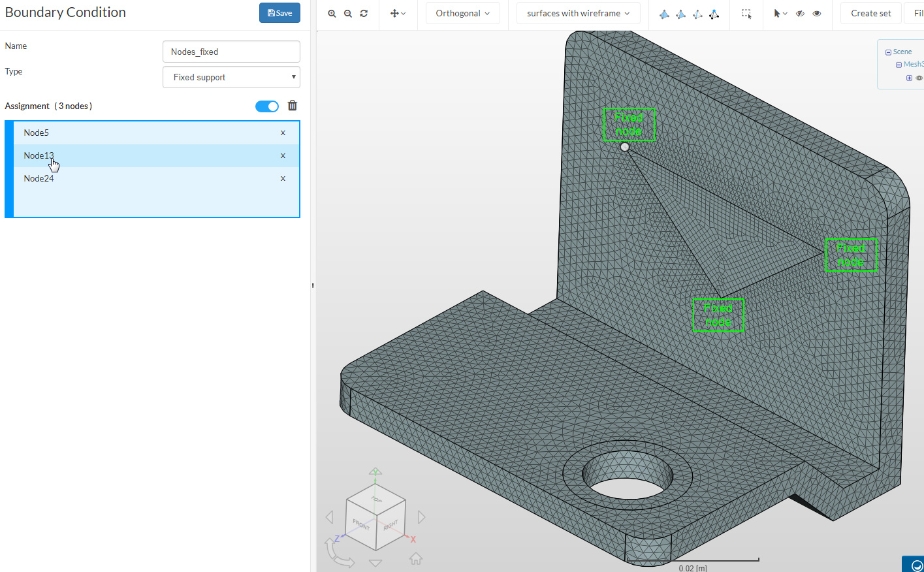Image resolution: width=924 pixels, height=572 pixels.
Task: Click the Name field containing Nodes_fixed
Action: tap(231, 52)
